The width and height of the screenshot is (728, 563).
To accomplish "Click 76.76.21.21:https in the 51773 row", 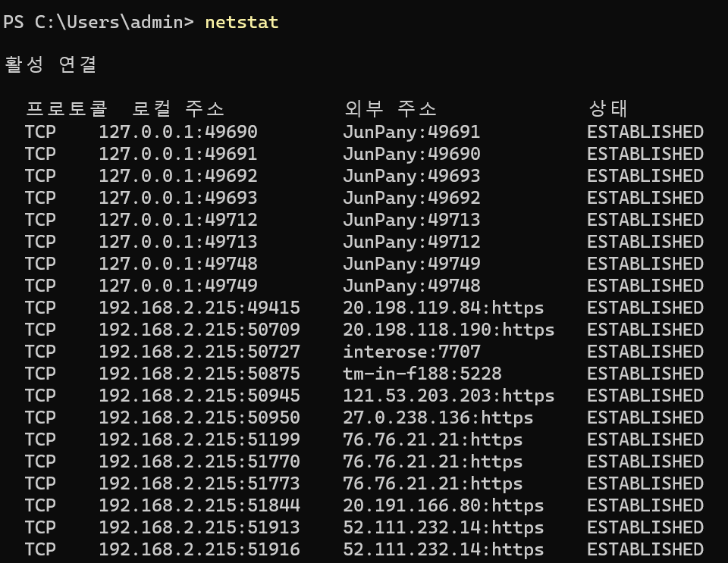I will tap(433, 483).
